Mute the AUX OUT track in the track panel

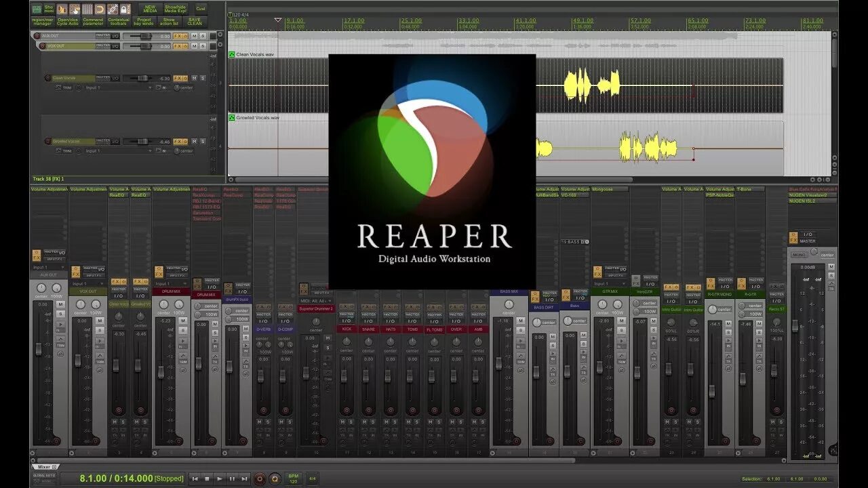[194, 36]
